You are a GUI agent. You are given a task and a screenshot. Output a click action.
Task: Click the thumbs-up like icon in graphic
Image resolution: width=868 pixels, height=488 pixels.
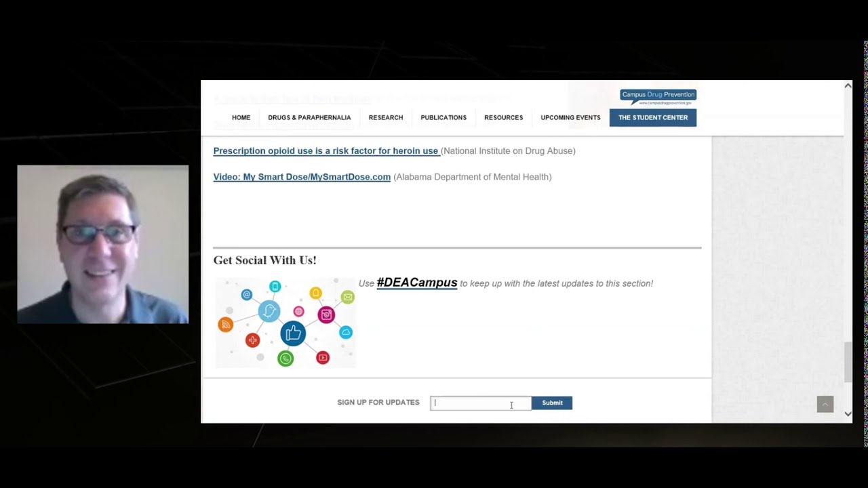click(293, 333)
